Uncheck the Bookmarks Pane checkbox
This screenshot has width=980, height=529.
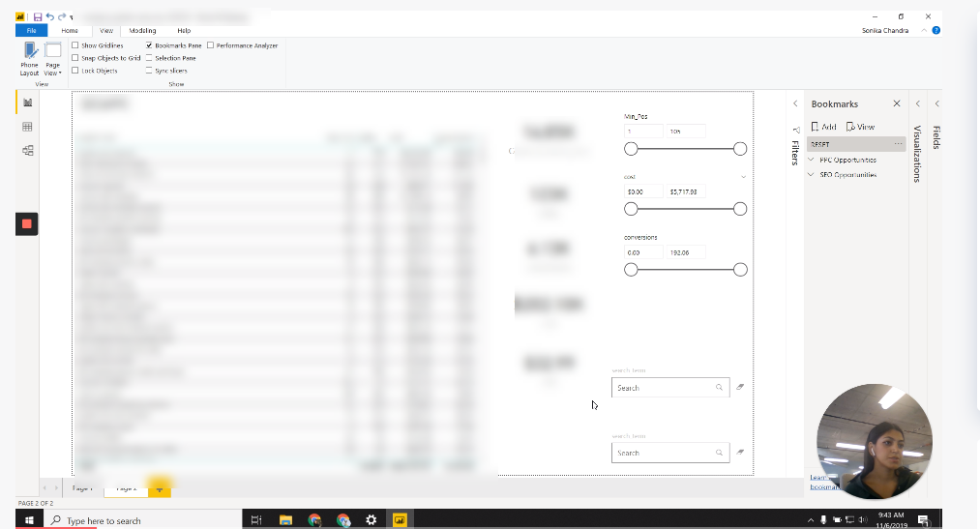click(149, 45)
